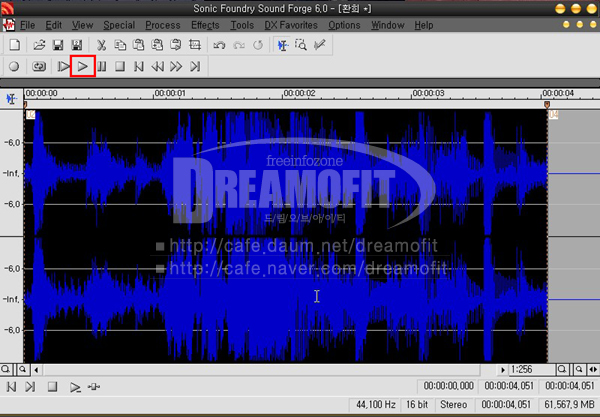The height and width of the screenshot is (417, 600).
Task: Cut selection with the scissors icon
Action: point(101,45)
